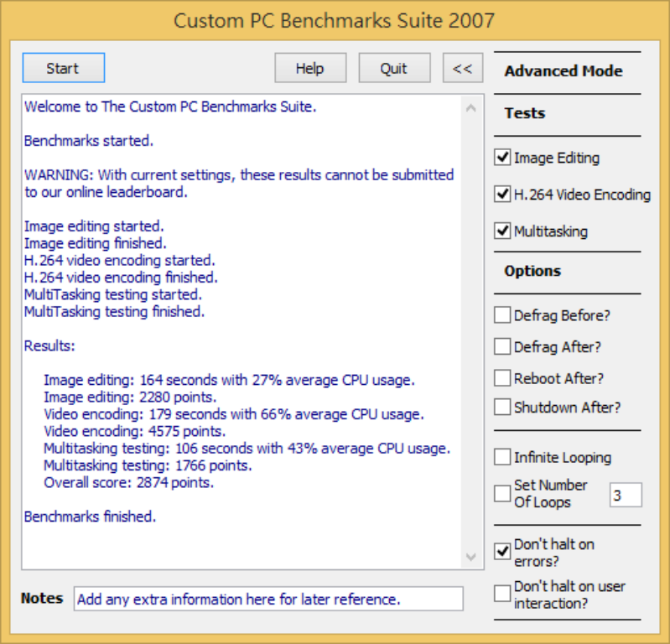Tick the Shutdown After option
670x644 pixels.
[x=503, y=408]
